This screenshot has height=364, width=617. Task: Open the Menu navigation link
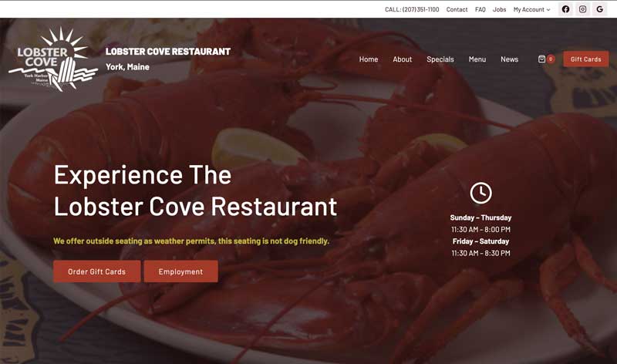pos(477,59)
